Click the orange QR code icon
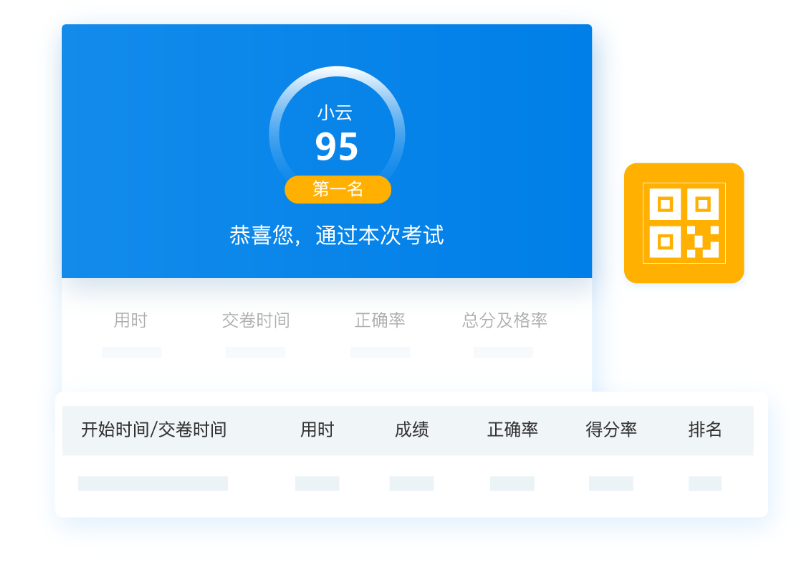 [684, 222]
